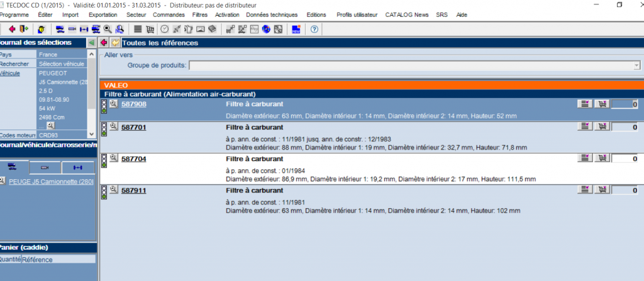Click the pink back arrow in main toolbar

pyautogui.click(x=12, y=29)
